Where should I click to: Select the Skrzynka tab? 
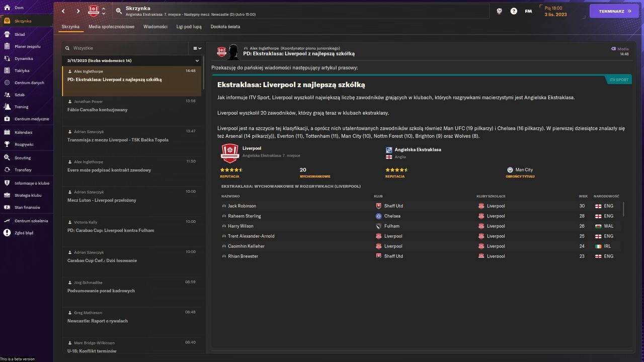click(x=70, y=27)
